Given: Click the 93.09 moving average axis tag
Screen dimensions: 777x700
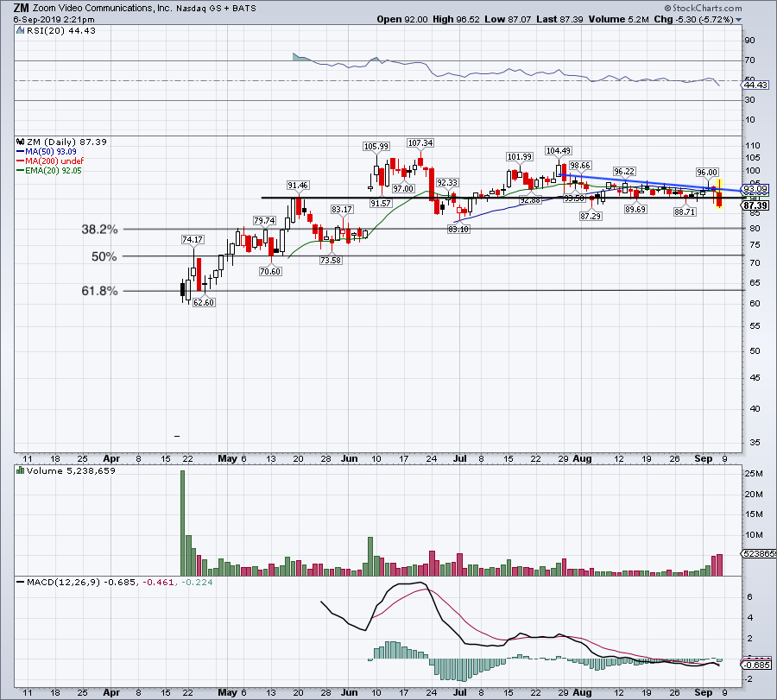Looking at the screenshot, I should tap(755, 189).
